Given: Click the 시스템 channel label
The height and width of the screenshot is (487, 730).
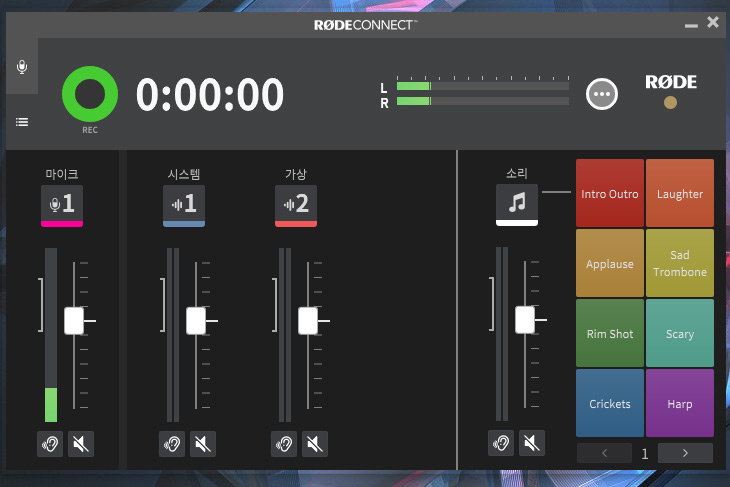Looking at the screenshot, I should (184, 174).
